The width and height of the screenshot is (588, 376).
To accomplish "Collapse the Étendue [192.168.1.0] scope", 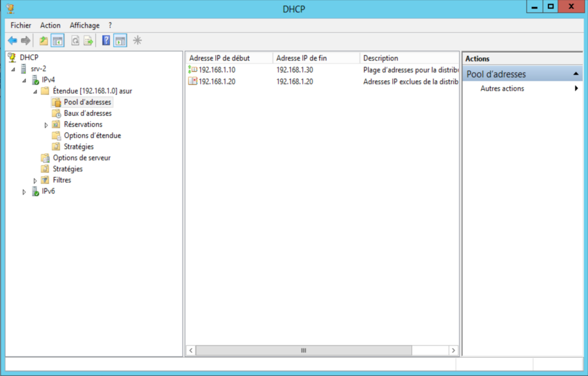I will click(x=35, y=91).
